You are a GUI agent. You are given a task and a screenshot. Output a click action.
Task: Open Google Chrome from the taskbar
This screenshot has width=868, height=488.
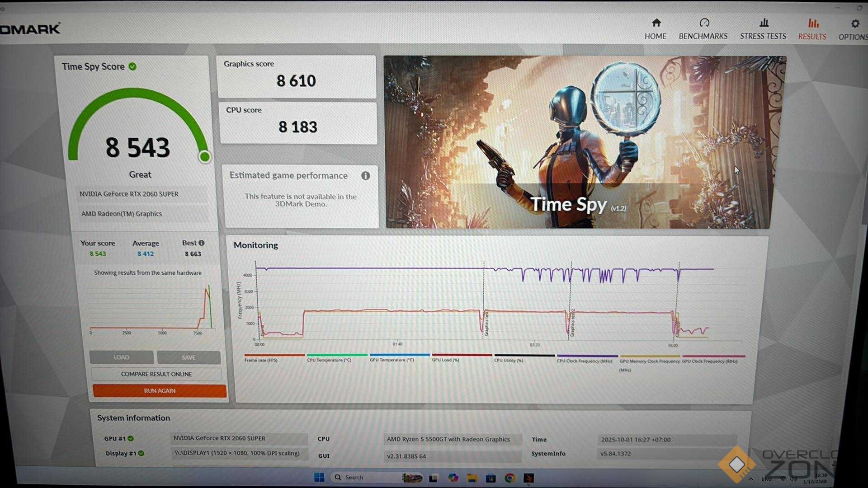click(509, 478)
